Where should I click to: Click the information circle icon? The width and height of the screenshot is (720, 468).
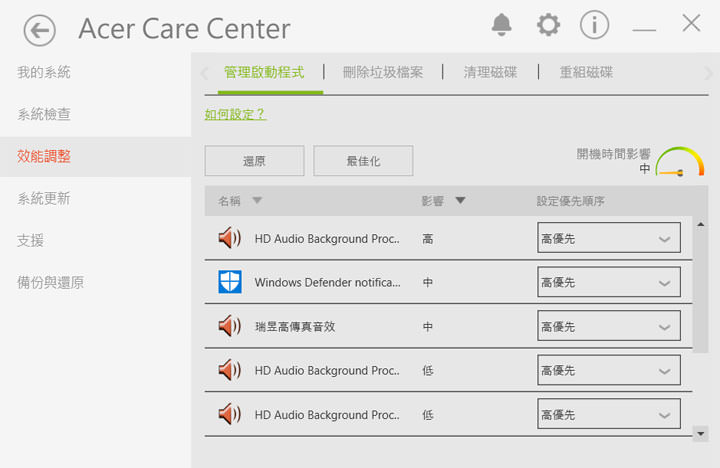point(594,25)
